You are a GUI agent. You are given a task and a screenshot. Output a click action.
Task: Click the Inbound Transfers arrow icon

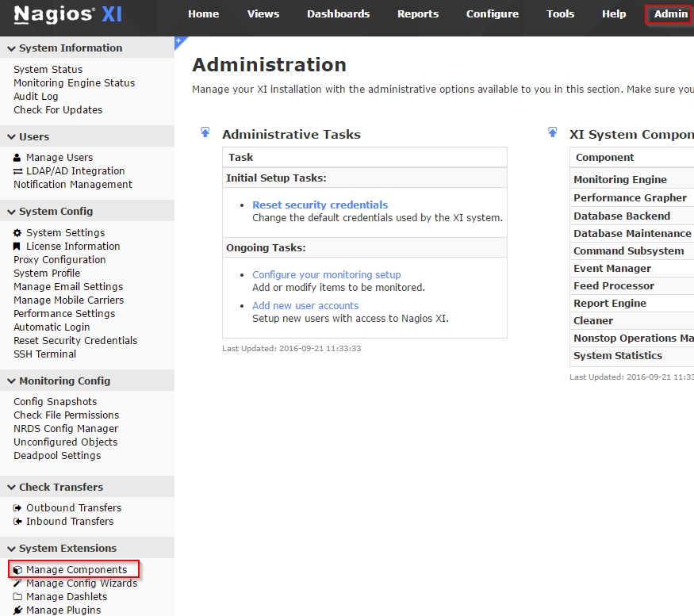pos(17,522)
